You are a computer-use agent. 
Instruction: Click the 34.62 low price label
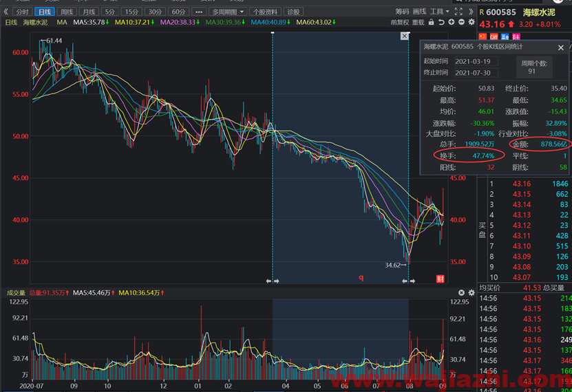click(392, 265)
